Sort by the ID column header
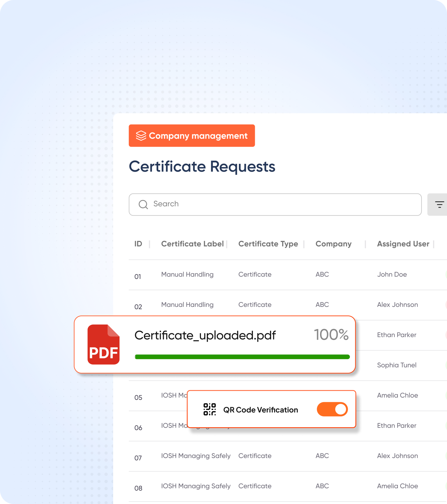 [x=138, y=244]
